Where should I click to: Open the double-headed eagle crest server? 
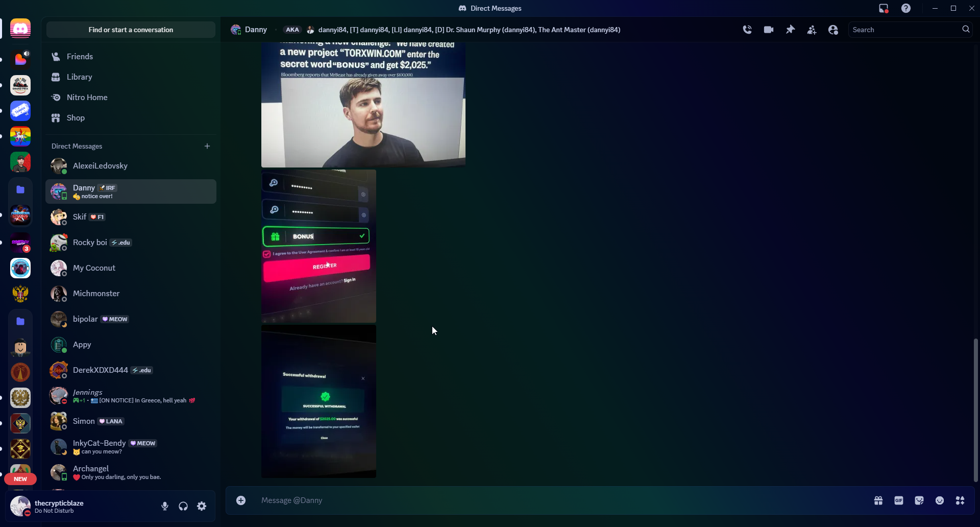(20, 294)
